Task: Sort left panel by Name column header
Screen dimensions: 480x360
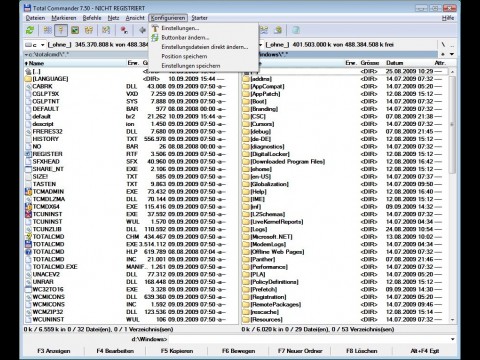Action: tap(75, 63)
